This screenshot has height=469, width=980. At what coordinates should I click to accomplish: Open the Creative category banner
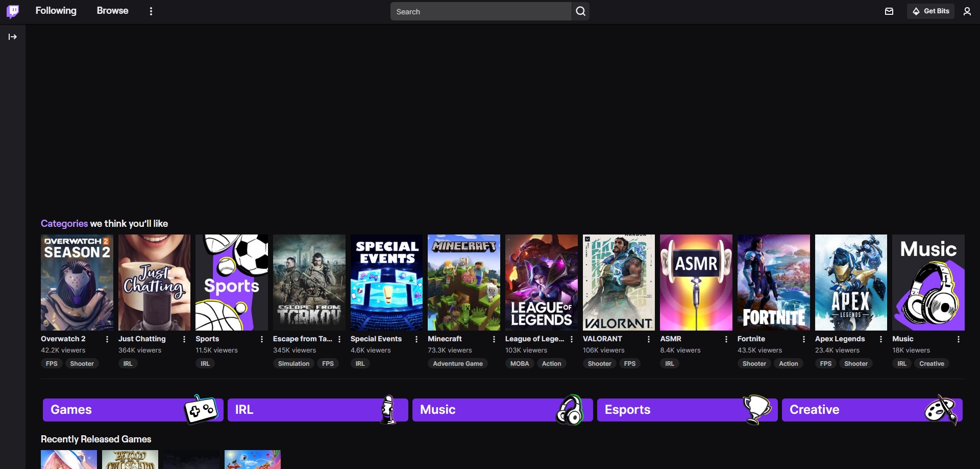[x=872, y=410]
